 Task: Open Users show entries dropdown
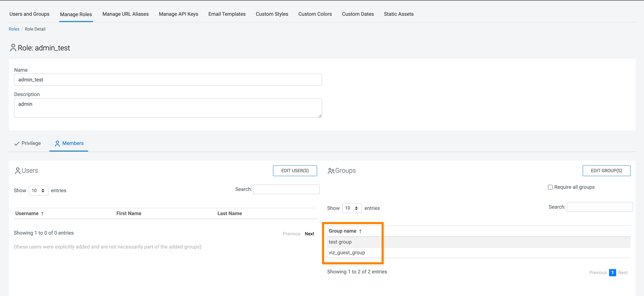[38, 191]
